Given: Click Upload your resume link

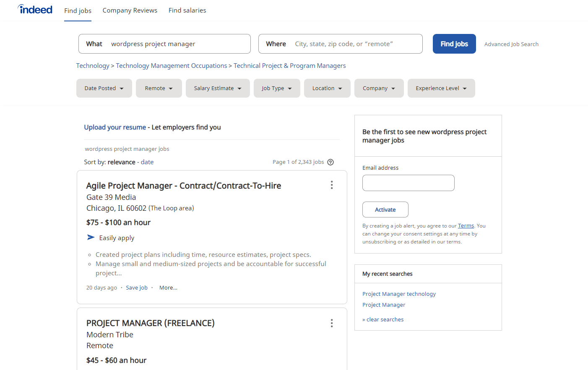Looking at the screenshot, I should coord(115,127).
